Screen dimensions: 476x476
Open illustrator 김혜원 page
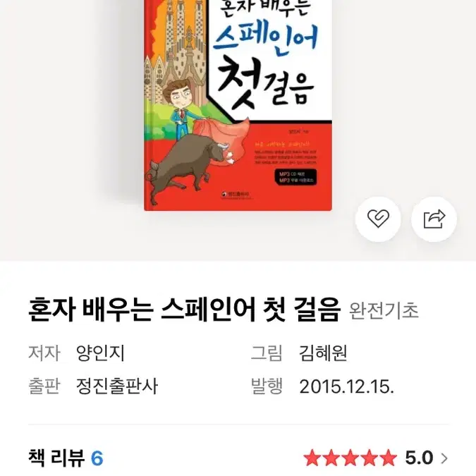[323, 353]
